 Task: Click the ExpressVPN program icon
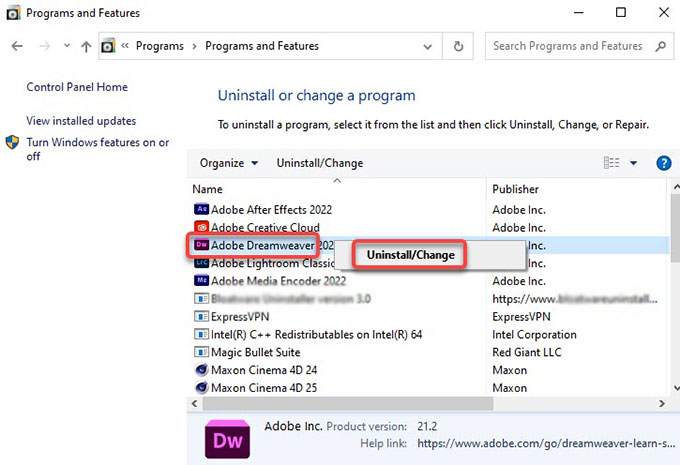coord(201,316)
